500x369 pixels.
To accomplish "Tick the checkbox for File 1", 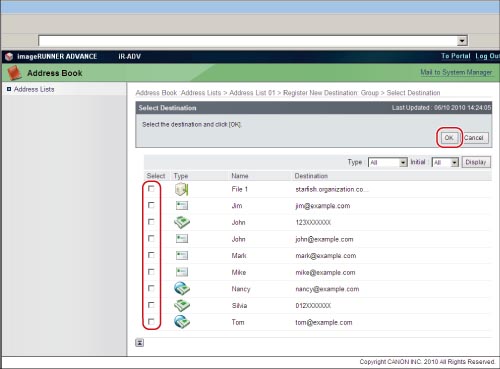I will point(151,189).
